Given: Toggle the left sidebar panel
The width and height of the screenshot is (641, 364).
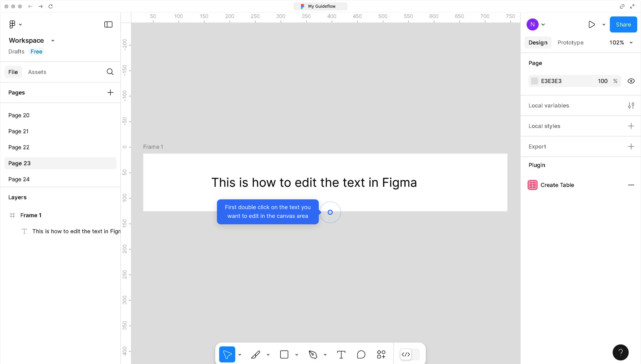Looking at the screenshot, I should [108, 24].
